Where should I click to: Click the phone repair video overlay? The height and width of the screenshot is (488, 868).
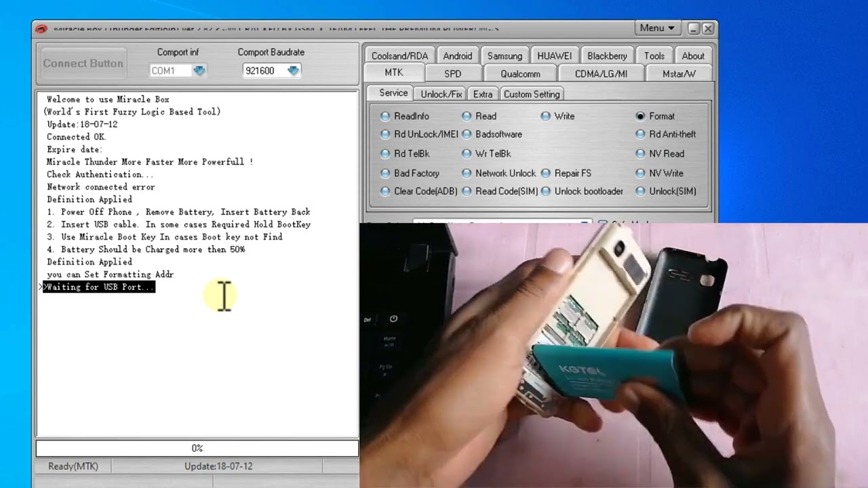(614, 355)
